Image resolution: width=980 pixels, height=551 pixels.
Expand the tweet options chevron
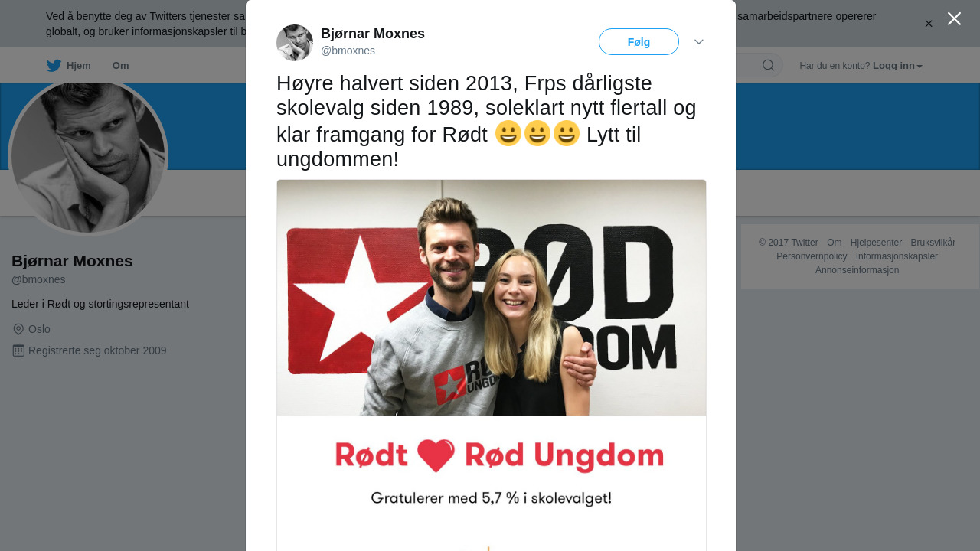point(699,42)
